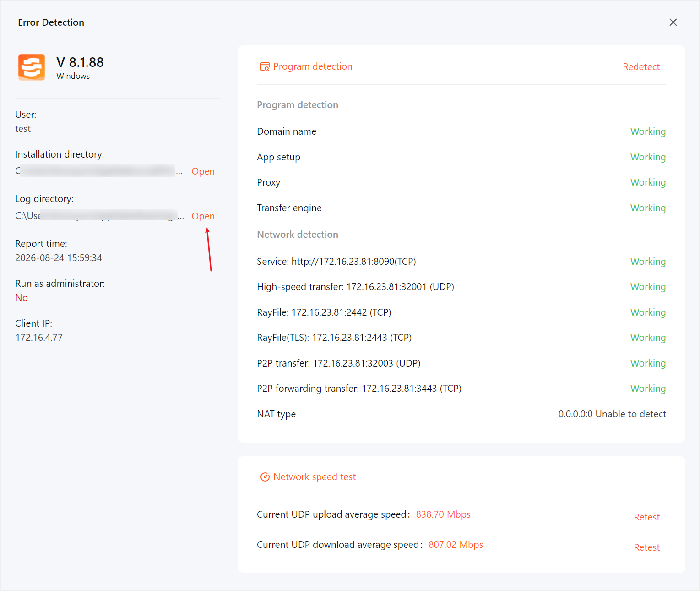Image resolution: width=700 pixels, height=591 pixels.
Task: Click the Transfer engine Working status
Action: (x=648, y=208)
